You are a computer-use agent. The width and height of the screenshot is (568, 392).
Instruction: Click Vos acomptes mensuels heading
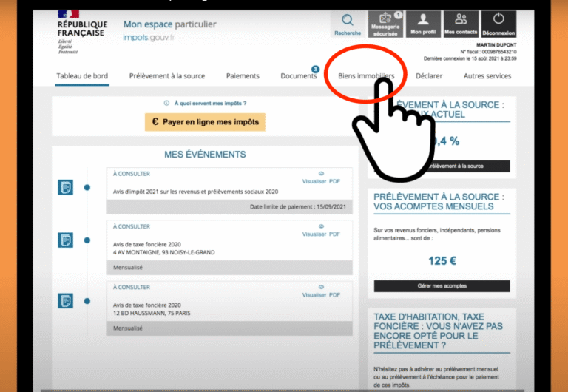[439, 201]
